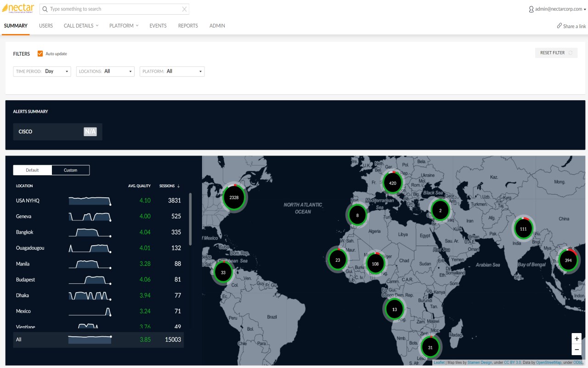
Task: Select the Manila location row
Action: [98, 264]
